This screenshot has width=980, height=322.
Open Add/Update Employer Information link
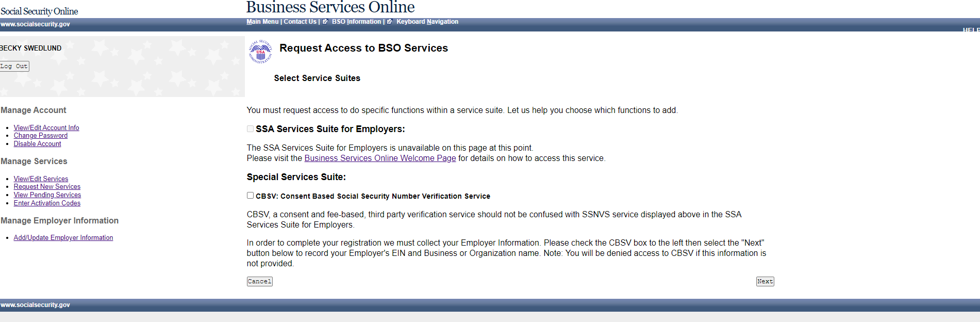(x=63, y=238)
